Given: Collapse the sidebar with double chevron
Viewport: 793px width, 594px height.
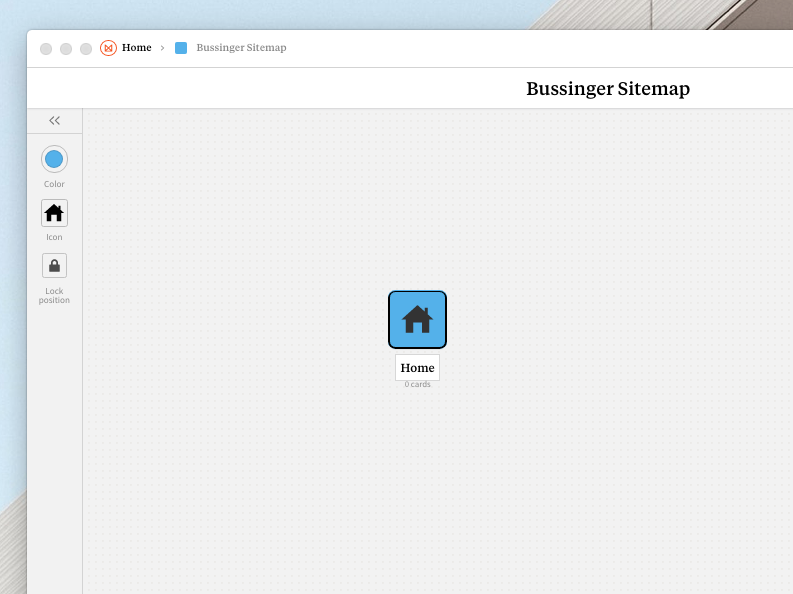Looking at the screenshot, I should 55,120.
